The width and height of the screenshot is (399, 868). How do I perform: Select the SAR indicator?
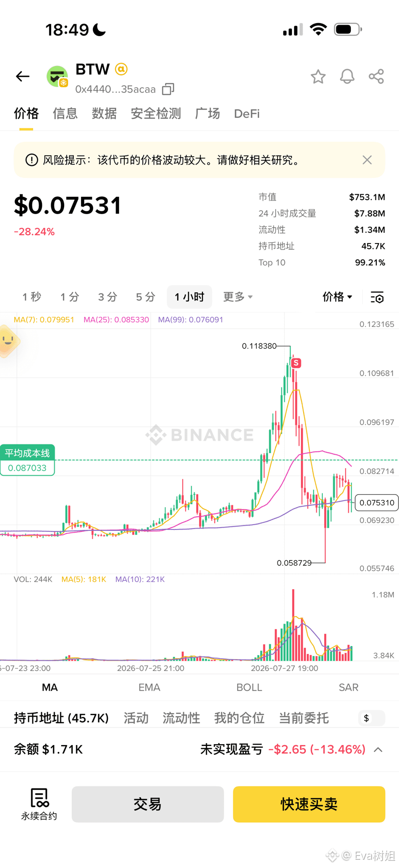tap(349, 688)
